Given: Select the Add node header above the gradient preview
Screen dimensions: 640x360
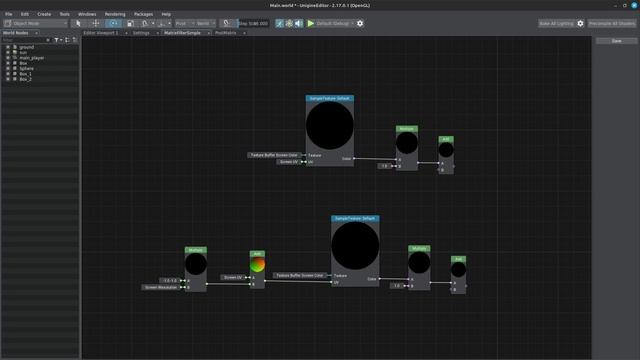Looking at the screenshot, I should click(x=257, y=254).
